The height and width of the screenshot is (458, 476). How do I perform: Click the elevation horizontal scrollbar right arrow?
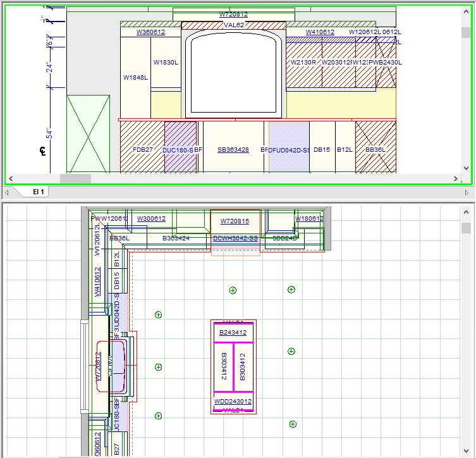click(456, 178)
